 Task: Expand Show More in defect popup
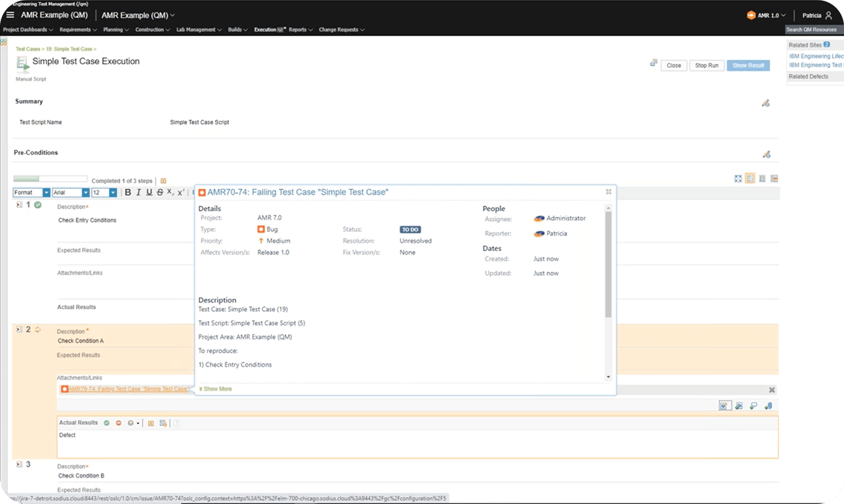click(215, 389)
